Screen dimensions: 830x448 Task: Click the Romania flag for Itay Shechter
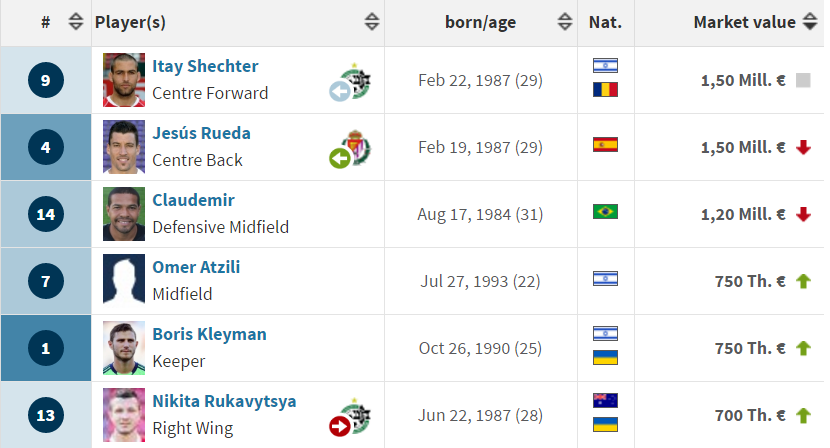point(605,89)
